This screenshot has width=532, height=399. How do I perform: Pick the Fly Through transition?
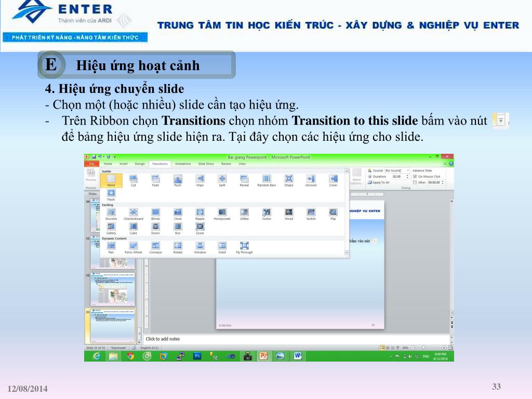coord(244,248)
